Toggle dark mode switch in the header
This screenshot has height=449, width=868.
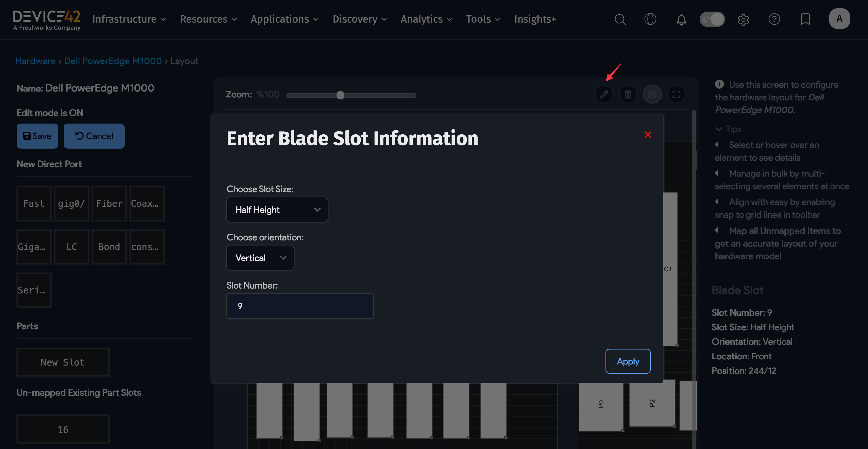pyautogui.click(x=712, y=19)
